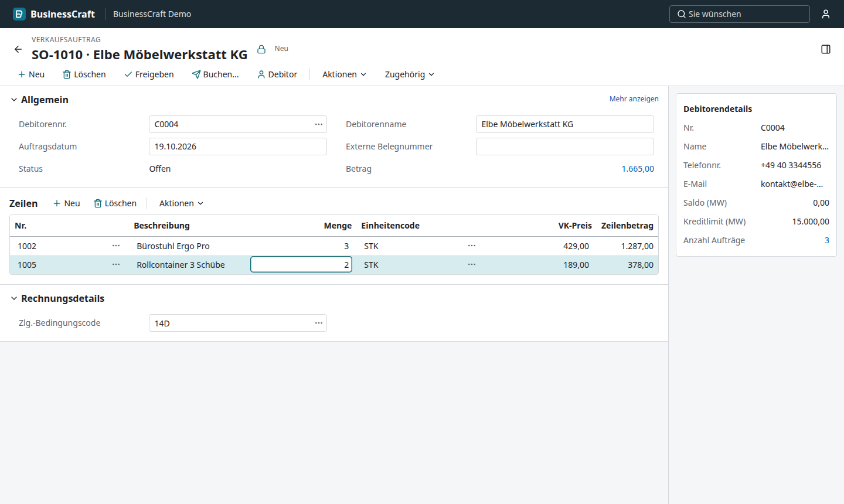The image size is (844, 504).
Task: Click the BusinessCraft Demo label
Action: coord(152,14)
